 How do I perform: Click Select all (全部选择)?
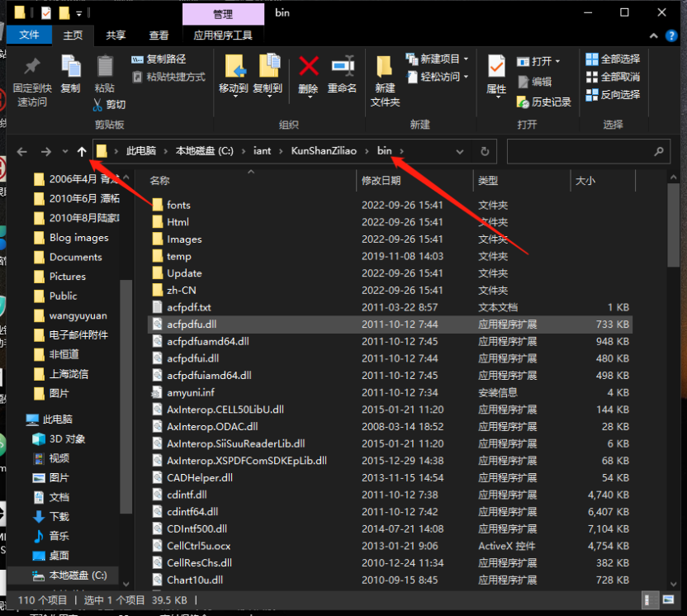coord(613,59)
